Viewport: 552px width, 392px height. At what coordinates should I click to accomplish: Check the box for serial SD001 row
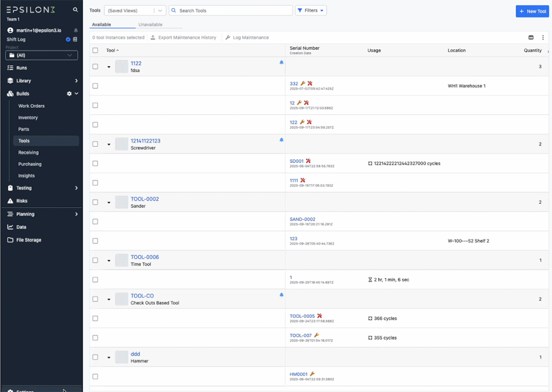[95, 163]
